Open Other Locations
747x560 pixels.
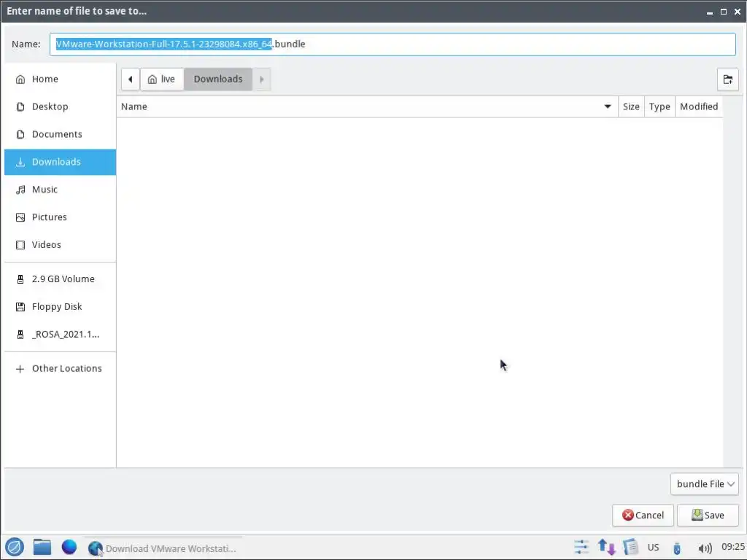60,368
